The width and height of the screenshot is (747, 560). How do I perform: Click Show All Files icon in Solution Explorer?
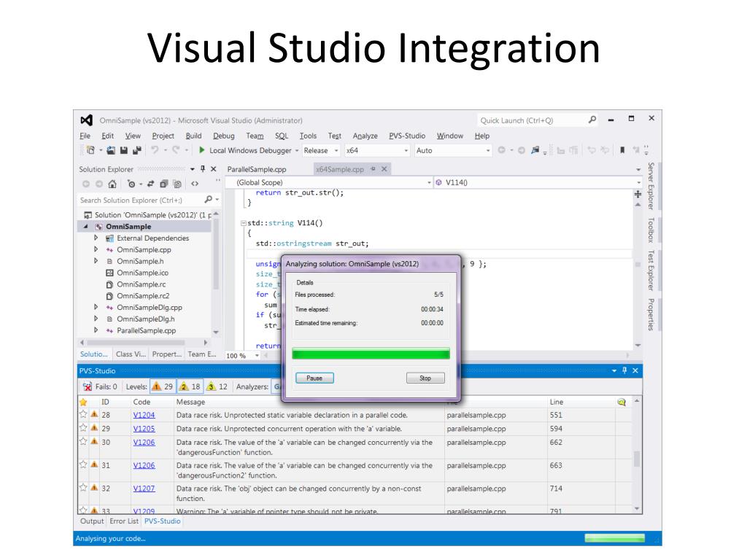point(177,184)
